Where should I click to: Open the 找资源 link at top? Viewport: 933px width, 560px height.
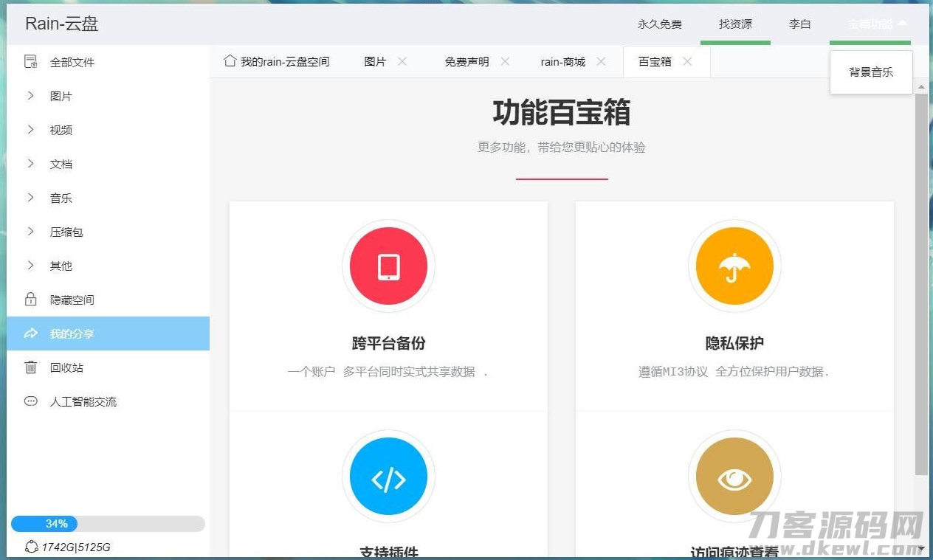coord(734,23)
